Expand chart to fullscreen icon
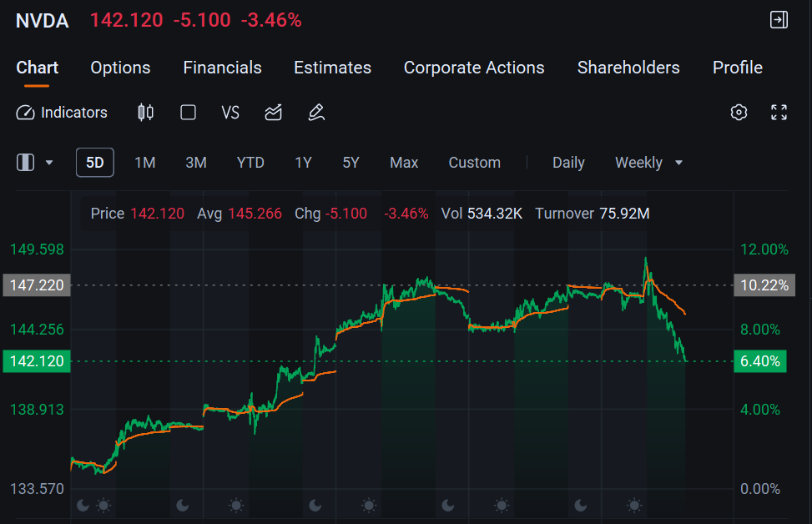The height and width of the screenshot is (524, 812). [779, 113]
